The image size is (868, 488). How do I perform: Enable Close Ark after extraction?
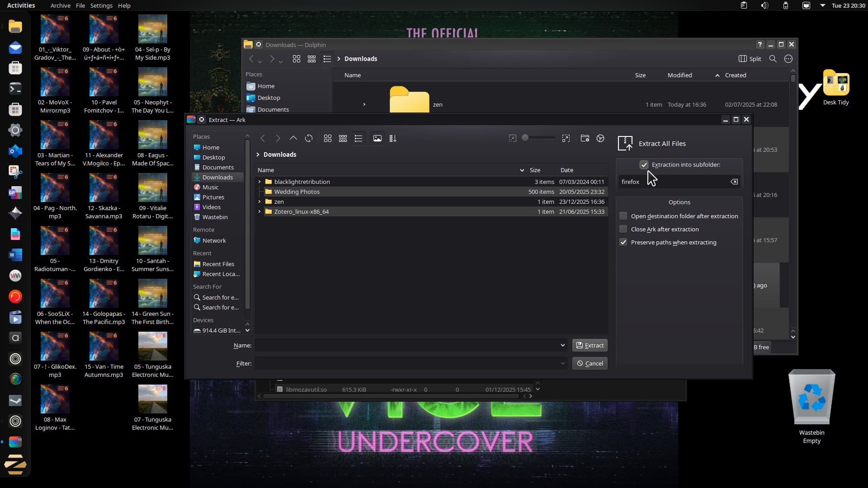tap(623, 229)
